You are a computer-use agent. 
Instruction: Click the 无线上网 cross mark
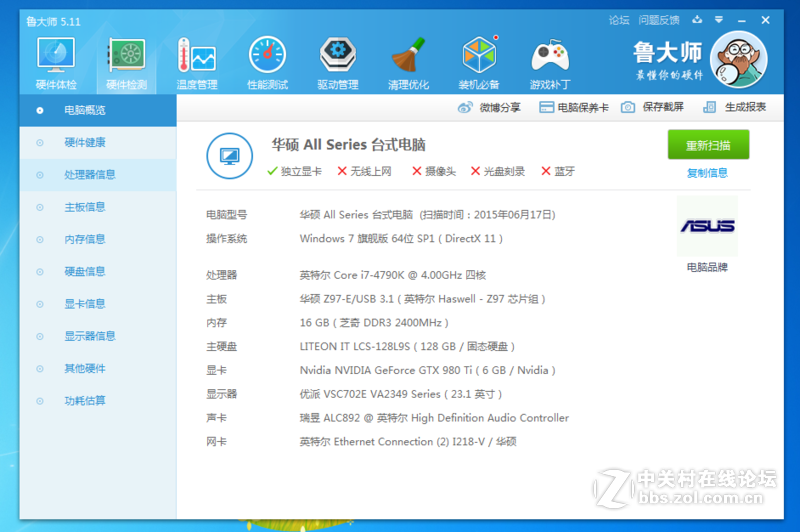click(x=342, y=171)
